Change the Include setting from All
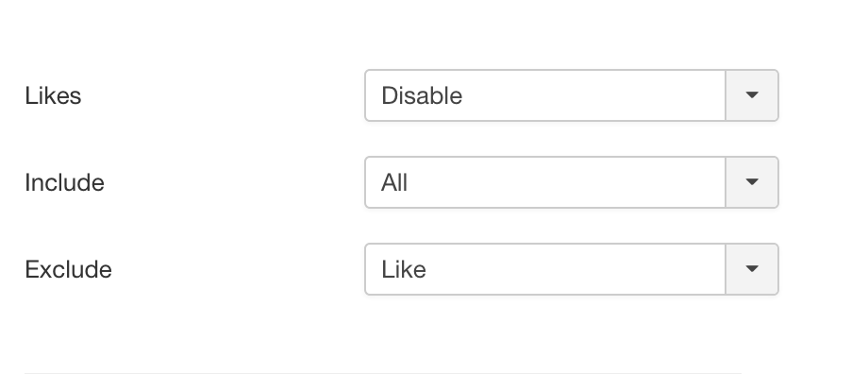 [572, 182]
